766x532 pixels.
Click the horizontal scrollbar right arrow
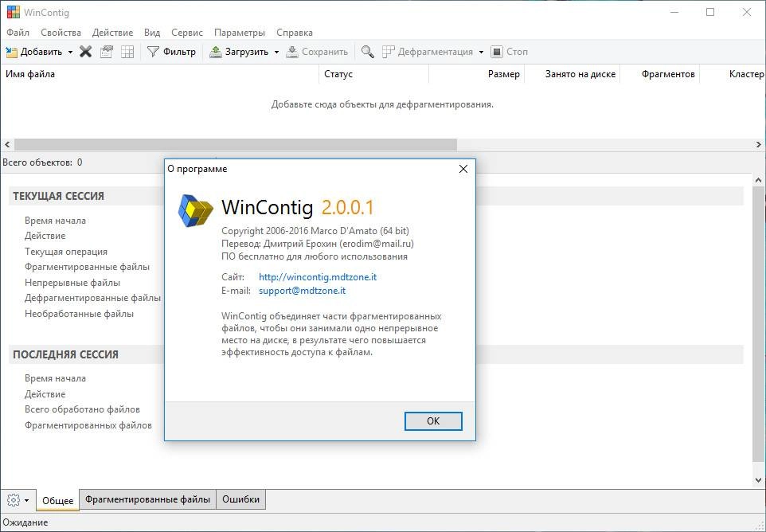(758, 145)
